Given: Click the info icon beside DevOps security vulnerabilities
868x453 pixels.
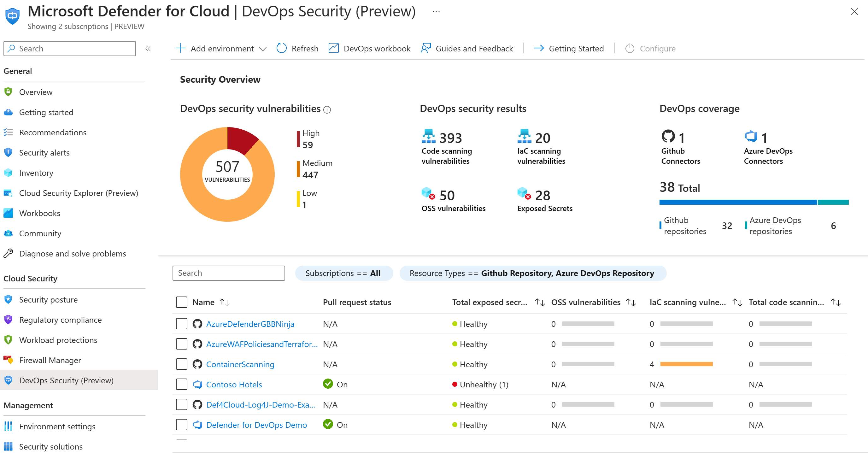Looking at the screenshot, I should tap(327, 109).
